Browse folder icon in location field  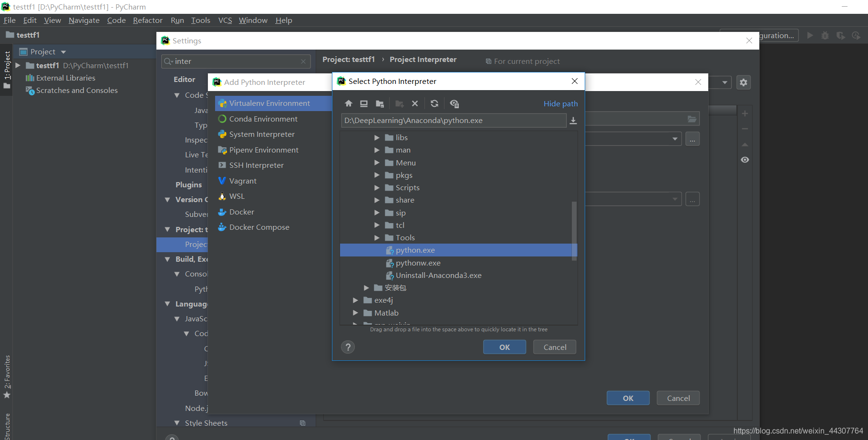692,119
